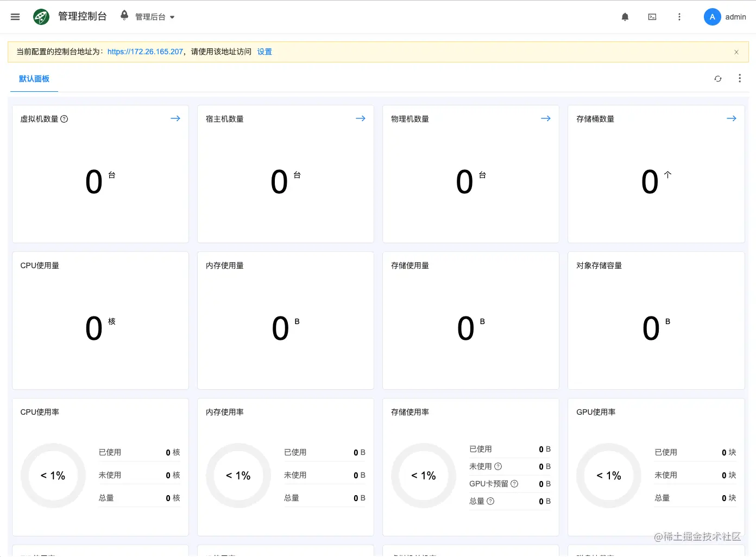Launch the cloud shell terminal icon
The image size is (756, 557).
click(x=652, y=17)
